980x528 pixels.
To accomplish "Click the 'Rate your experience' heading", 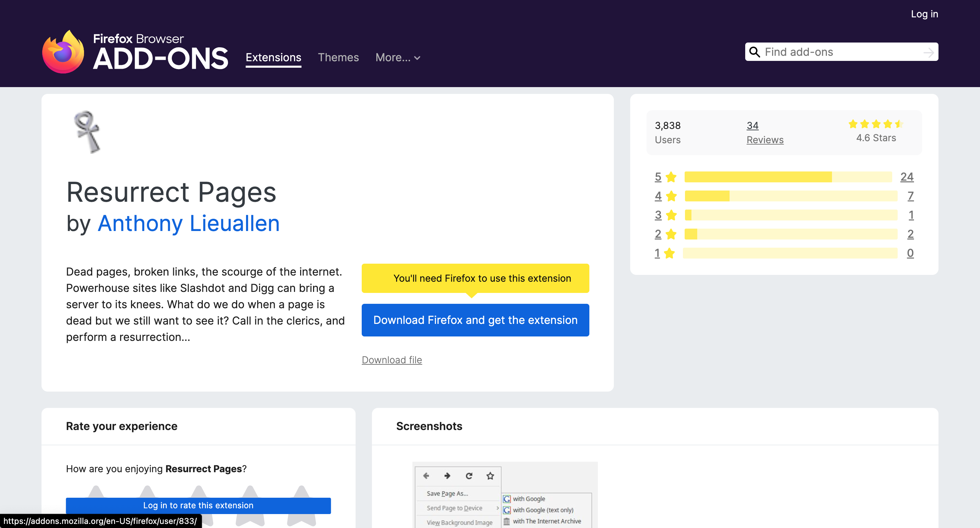I will 122,426.
